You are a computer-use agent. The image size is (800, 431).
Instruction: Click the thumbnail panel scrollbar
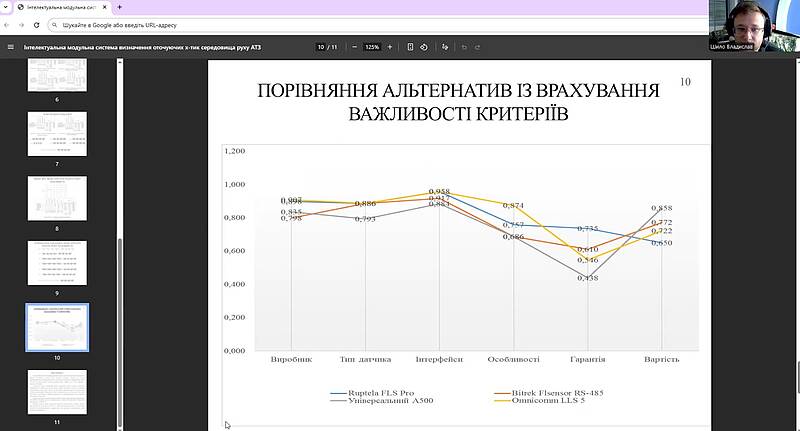click(x=120, y=332)
